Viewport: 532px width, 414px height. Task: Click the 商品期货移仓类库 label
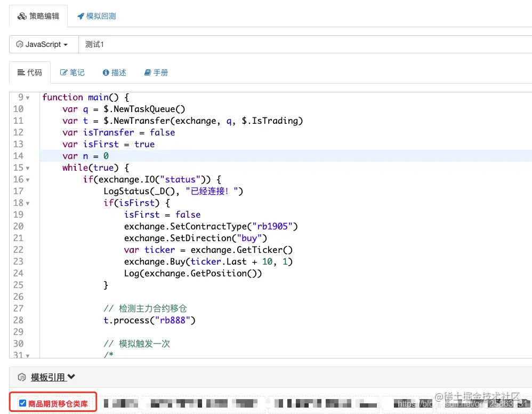(58, 403)
